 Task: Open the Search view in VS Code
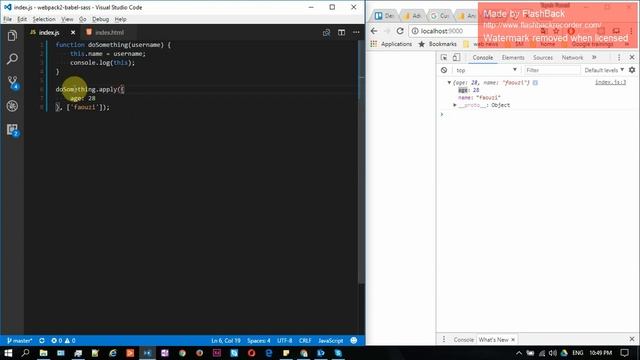[12, 59]
